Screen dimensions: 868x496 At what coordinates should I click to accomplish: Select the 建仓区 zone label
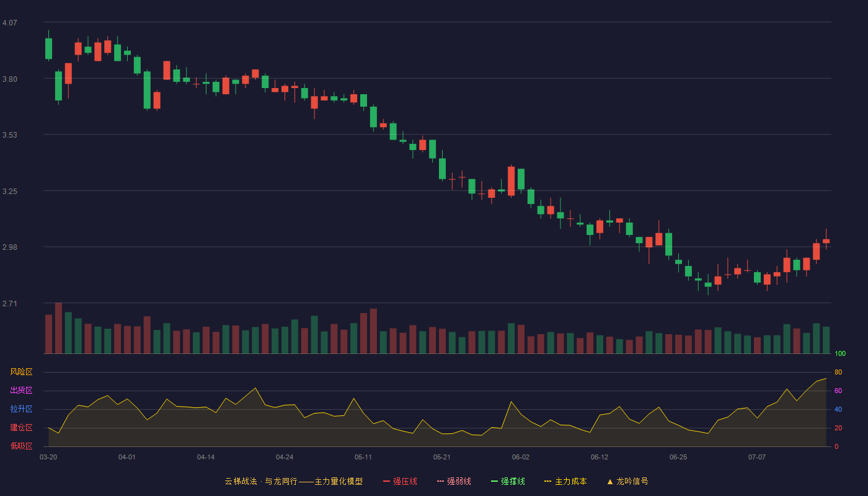pos(21,428)
